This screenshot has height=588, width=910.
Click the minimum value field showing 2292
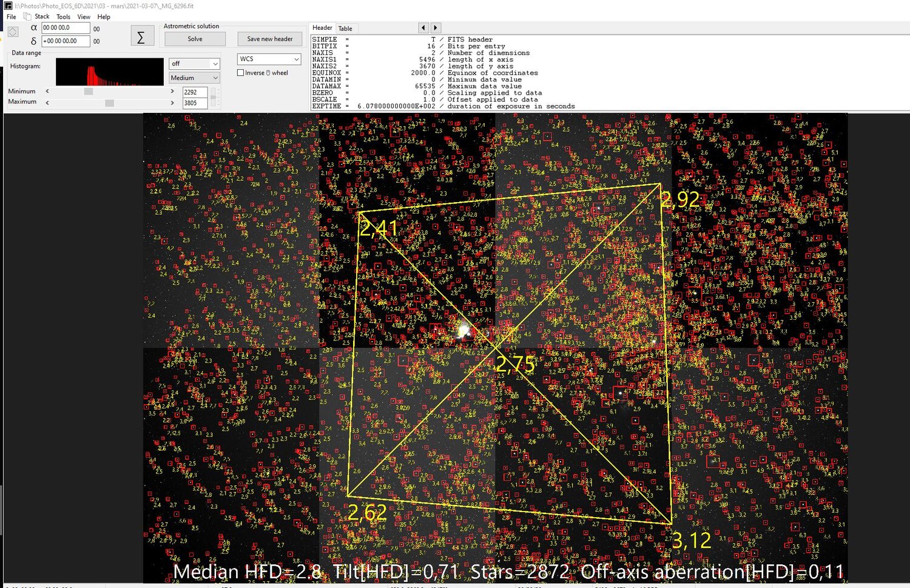(x=195, y=92)
